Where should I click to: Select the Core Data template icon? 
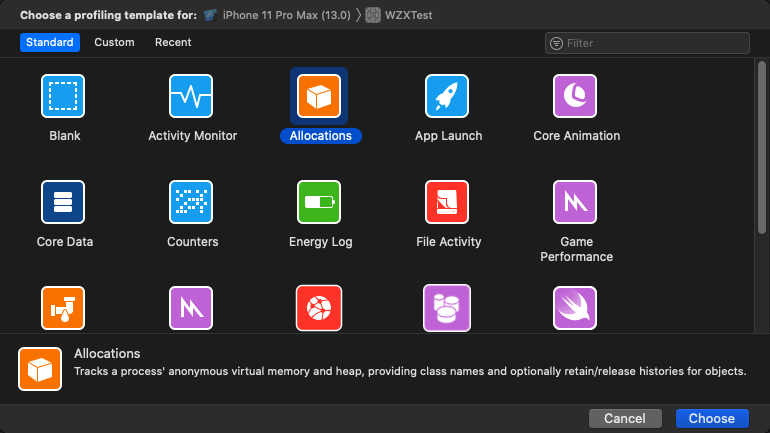point(63,202)
